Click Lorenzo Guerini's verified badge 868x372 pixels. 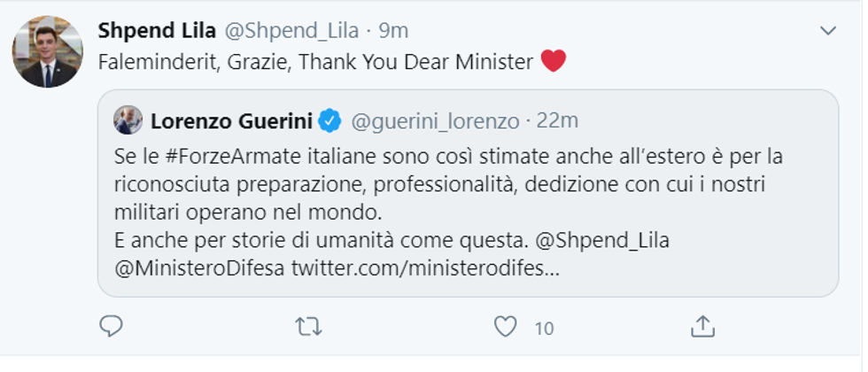(x=329, y=119)
